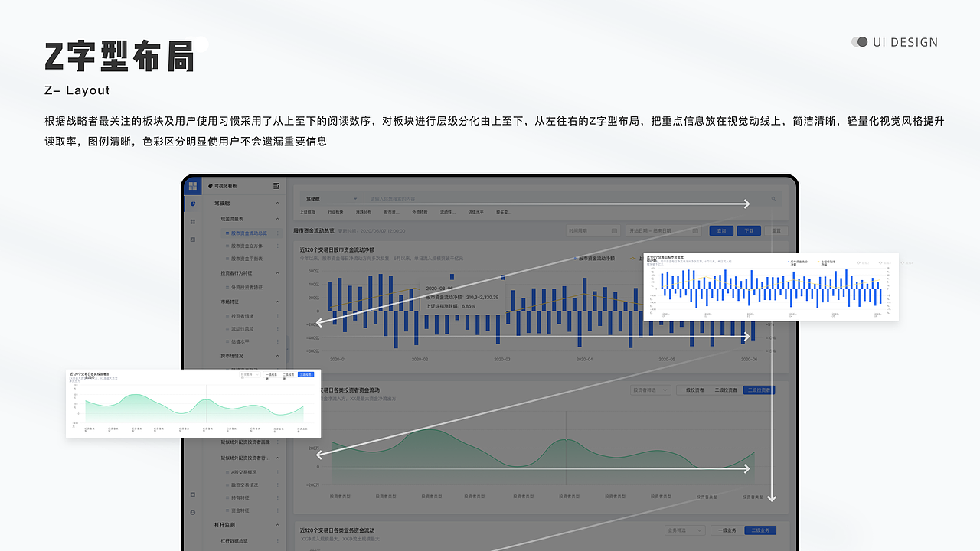This screenshot has width=980, height=551.
Task: Open 资金特征 in the sidebar
Action: click(240, 510)
